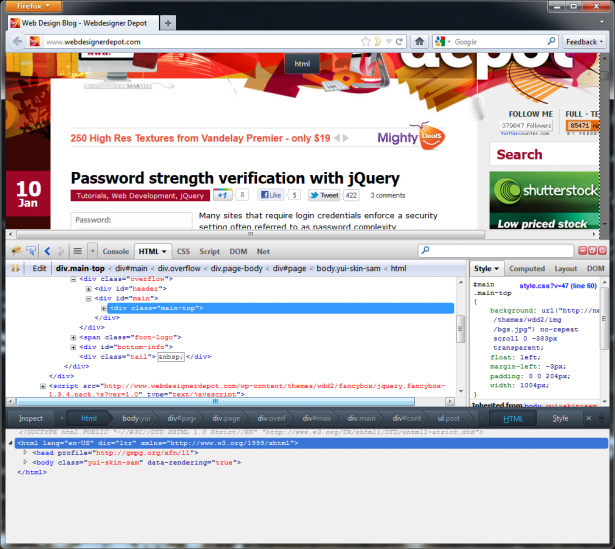Click the Twitter Tweet button
Screen dimensions: 615x549
(324, 195)
